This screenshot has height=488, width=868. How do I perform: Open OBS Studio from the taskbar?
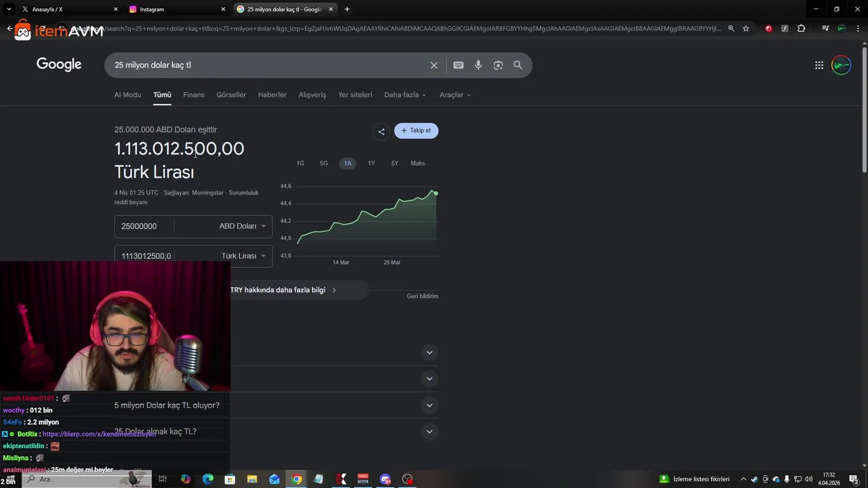(408, 479)
